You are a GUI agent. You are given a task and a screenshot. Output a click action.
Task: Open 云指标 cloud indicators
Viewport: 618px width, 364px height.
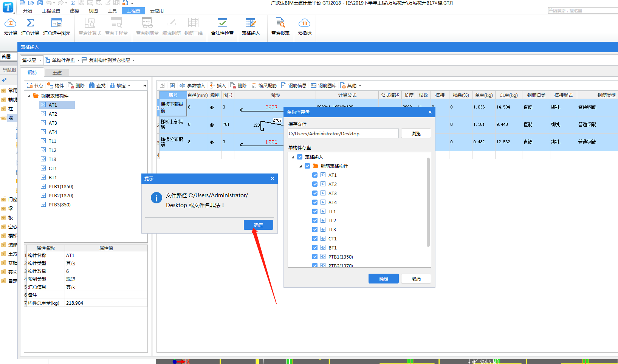[x=305, y=27]
